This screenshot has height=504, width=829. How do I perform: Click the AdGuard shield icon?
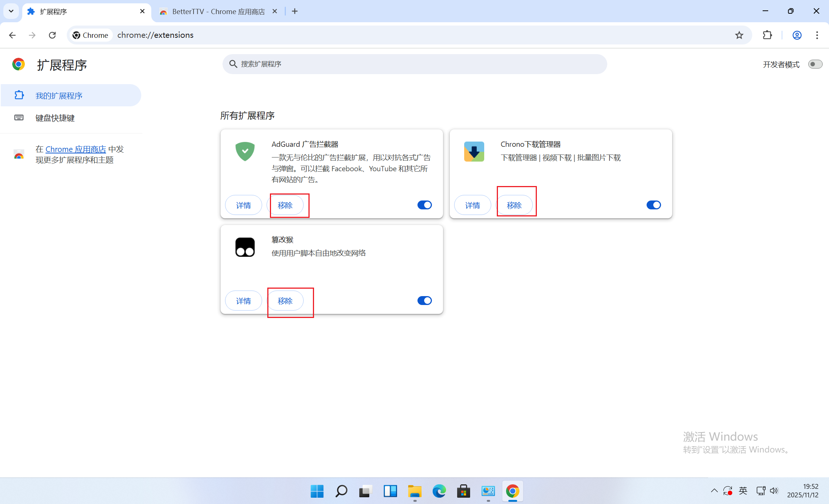pyautogui.click(x=245, y=151)
